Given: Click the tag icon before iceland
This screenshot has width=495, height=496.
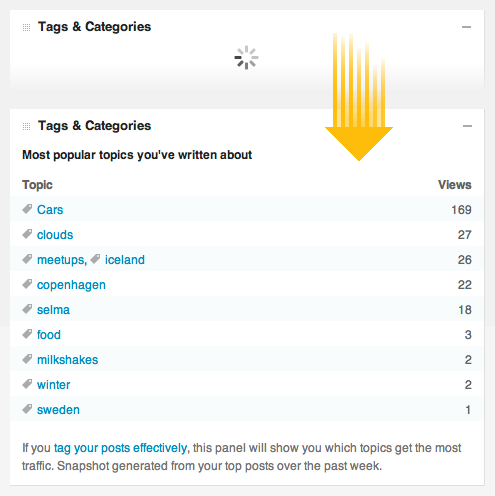Looking at the screenshot, I should point(95,259).
